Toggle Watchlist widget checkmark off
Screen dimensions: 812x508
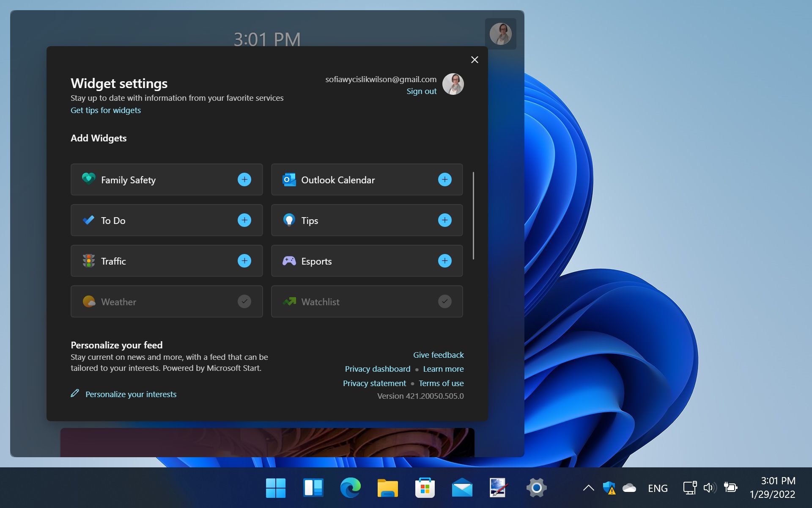[x=444, y=302]
